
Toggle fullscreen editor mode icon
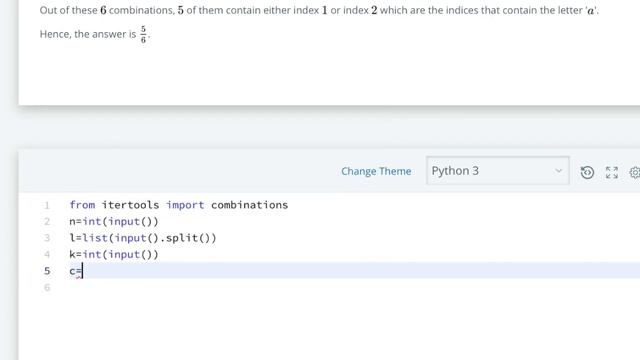(x=611, y=172)
